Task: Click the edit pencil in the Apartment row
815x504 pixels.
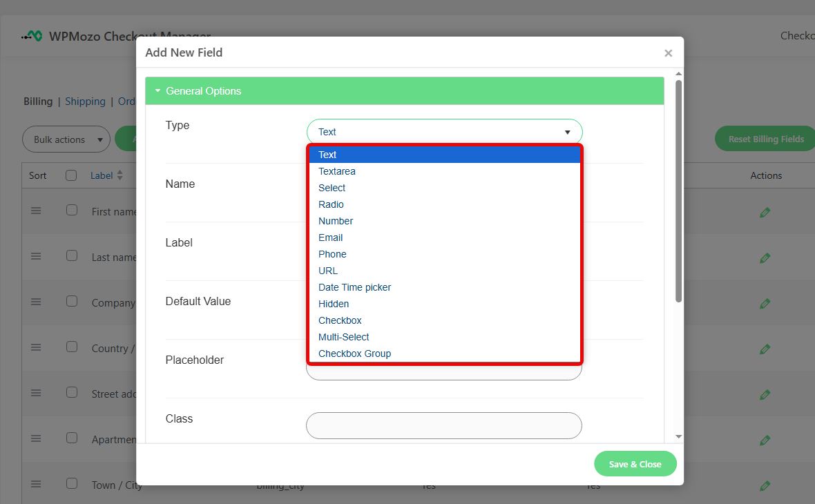Action: pos(765,440)
